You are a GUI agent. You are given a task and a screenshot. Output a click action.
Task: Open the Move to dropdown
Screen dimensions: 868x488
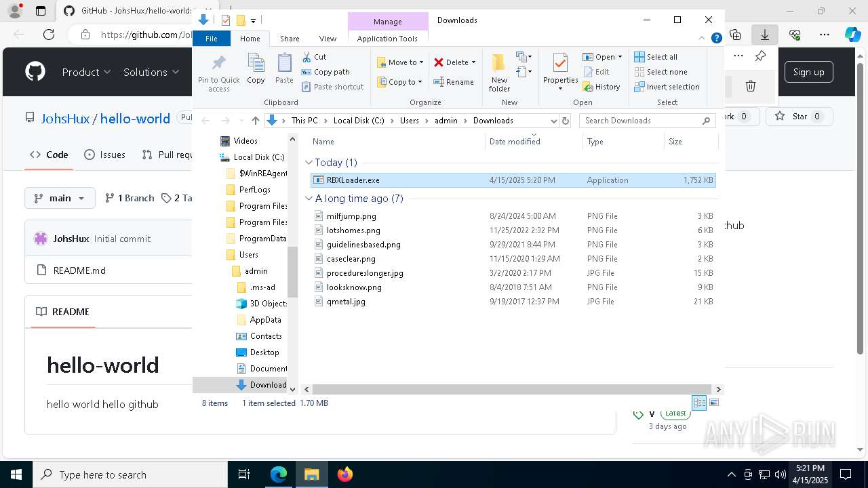coord(400,62)
